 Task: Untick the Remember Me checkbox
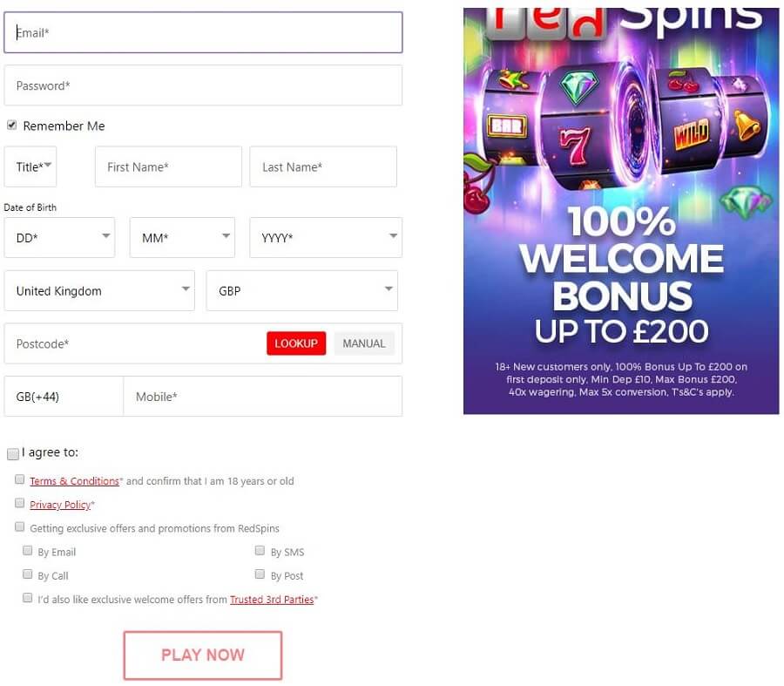tap(11, 126)
